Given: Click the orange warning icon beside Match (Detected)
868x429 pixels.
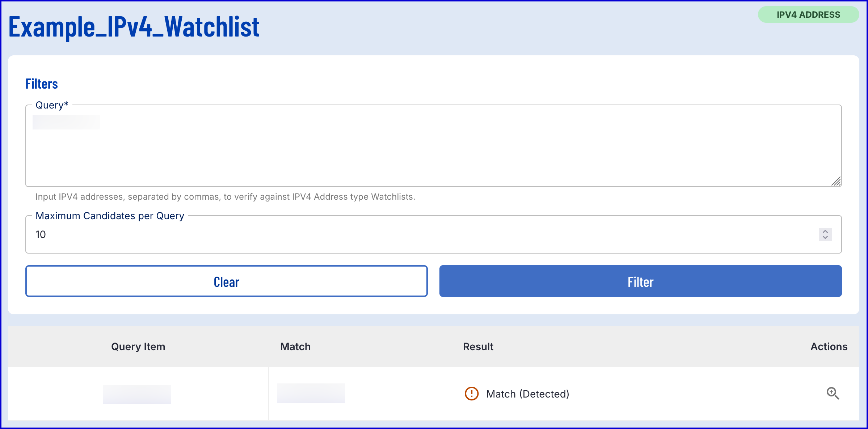Looking at the screenshot, I should (x=471, y=394).
